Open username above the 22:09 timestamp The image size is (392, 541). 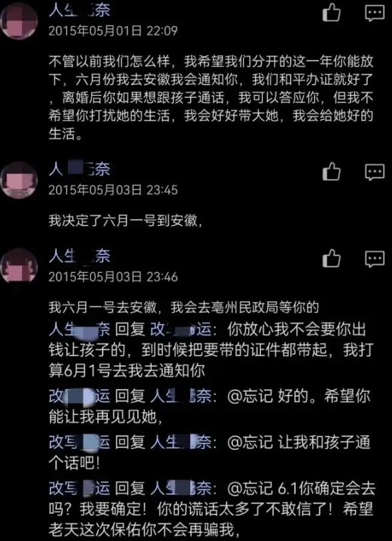pos(79,11)
